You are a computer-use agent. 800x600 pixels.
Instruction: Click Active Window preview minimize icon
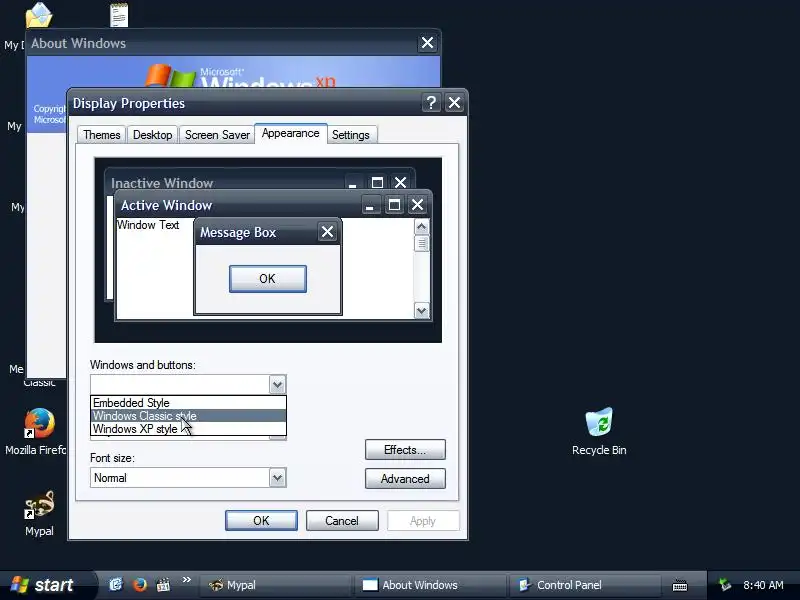point(370,205)
